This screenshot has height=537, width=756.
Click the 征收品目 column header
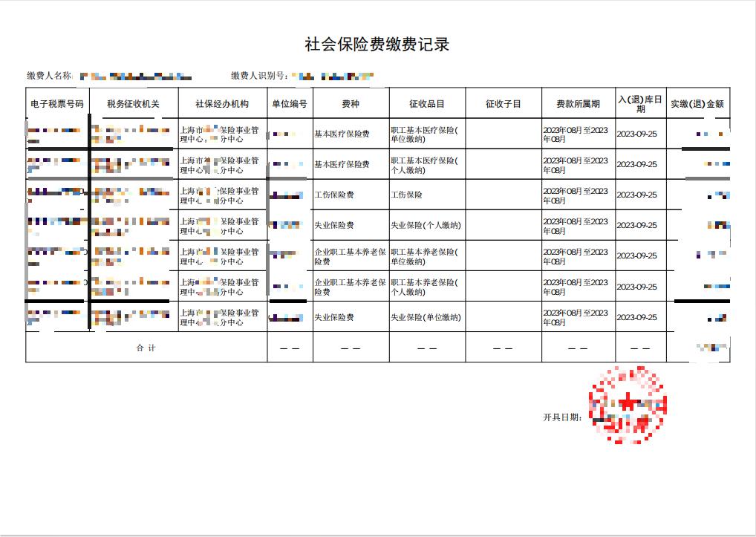pyautogui.click(x=427, y=104)
